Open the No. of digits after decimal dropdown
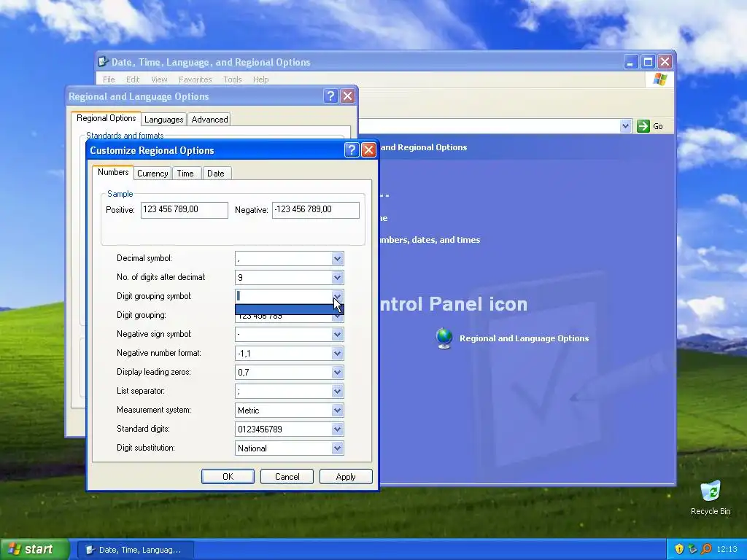Viewport: 747px width, 560px height. 337,278
